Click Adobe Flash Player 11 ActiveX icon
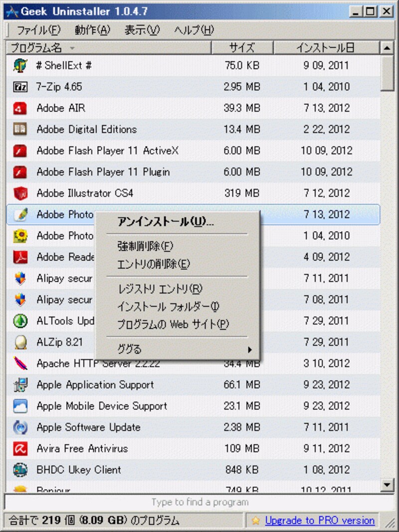The height and width of the screenshot is (532, 399). (x=20, y=151)
